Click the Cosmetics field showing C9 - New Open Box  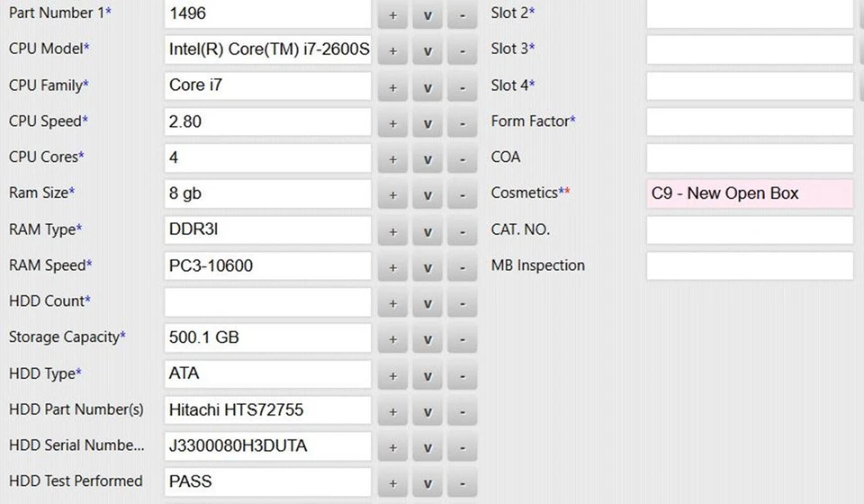(x=749, y=193)
